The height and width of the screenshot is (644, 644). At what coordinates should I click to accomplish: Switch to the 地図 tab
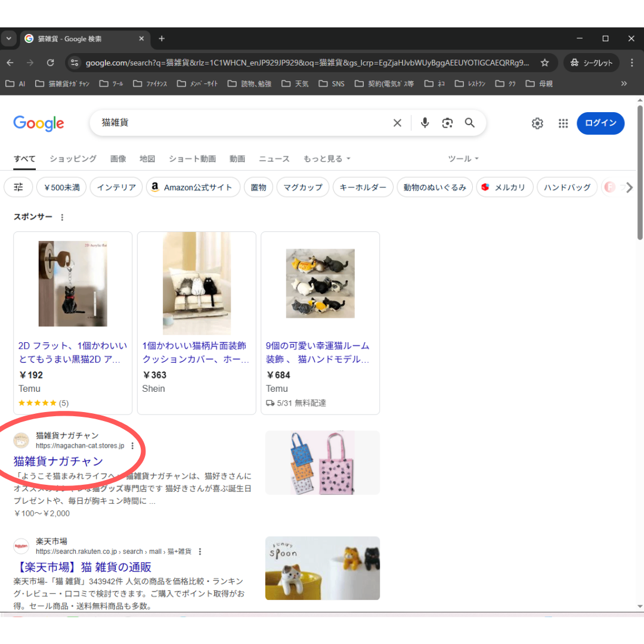pos(147,159)
